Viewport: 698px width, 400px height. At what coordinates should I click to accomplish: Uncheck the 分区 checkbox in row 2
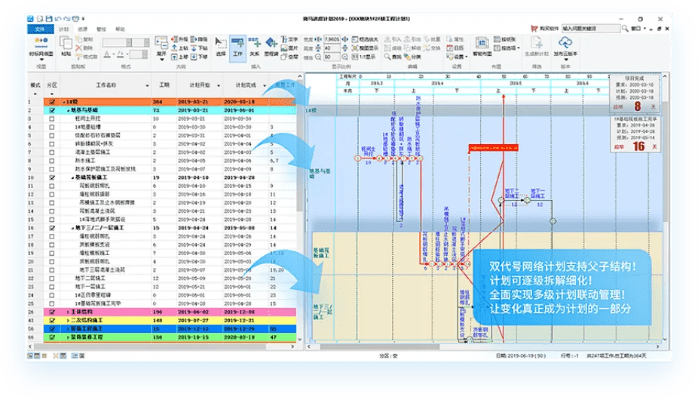pyautogui.click(x=52, y=110)
